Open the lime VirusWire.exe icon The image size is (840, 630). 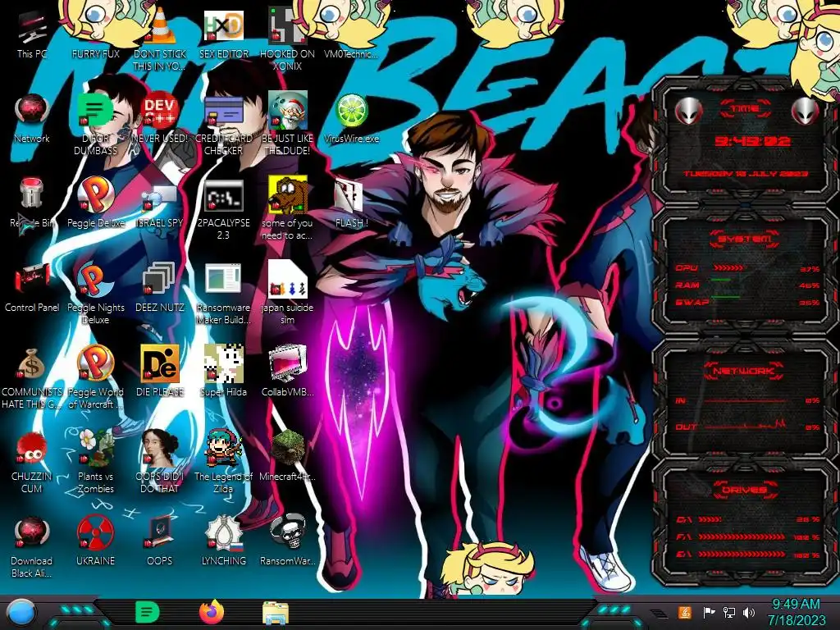coord(351,119)
